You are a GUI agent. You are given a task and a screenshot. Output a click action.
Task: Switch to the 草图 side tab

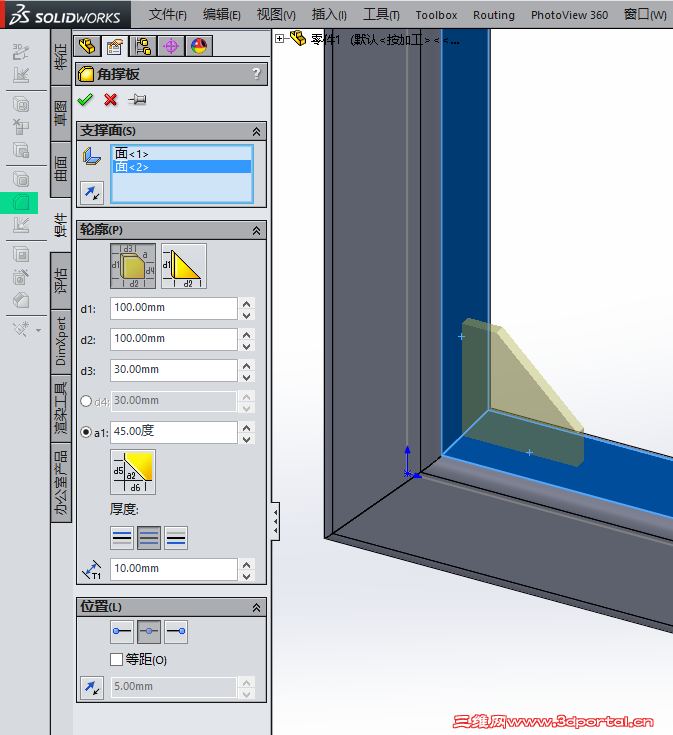[61, 113]
